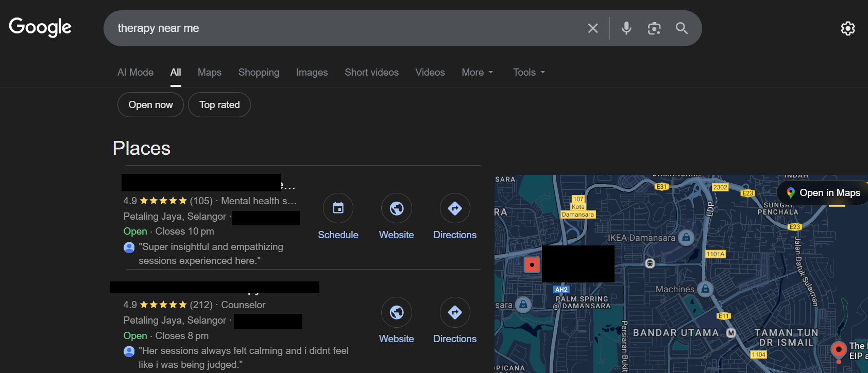Toggle the Open now filter chip
Screen dimensions: 868x373
coord(150,105)
